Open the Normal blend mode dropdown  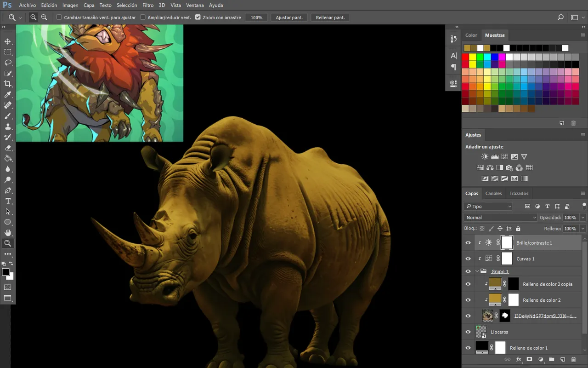(x=500, y=218)
